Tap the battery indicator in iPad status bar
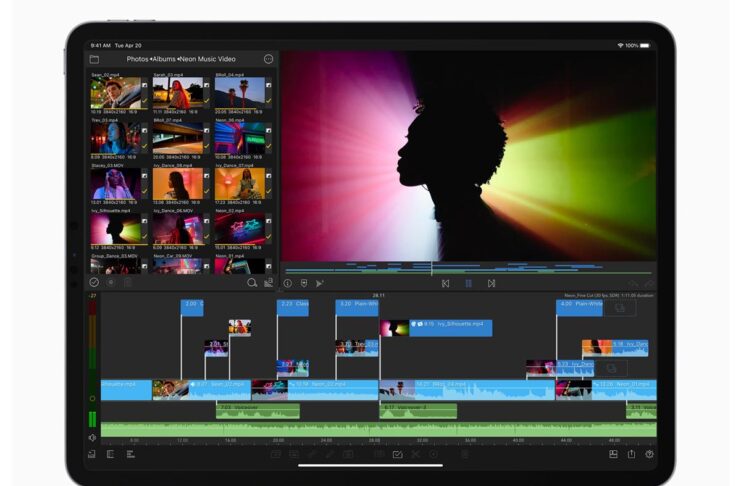The width and height of the screenshot is (741, 486). pos(645,45)
